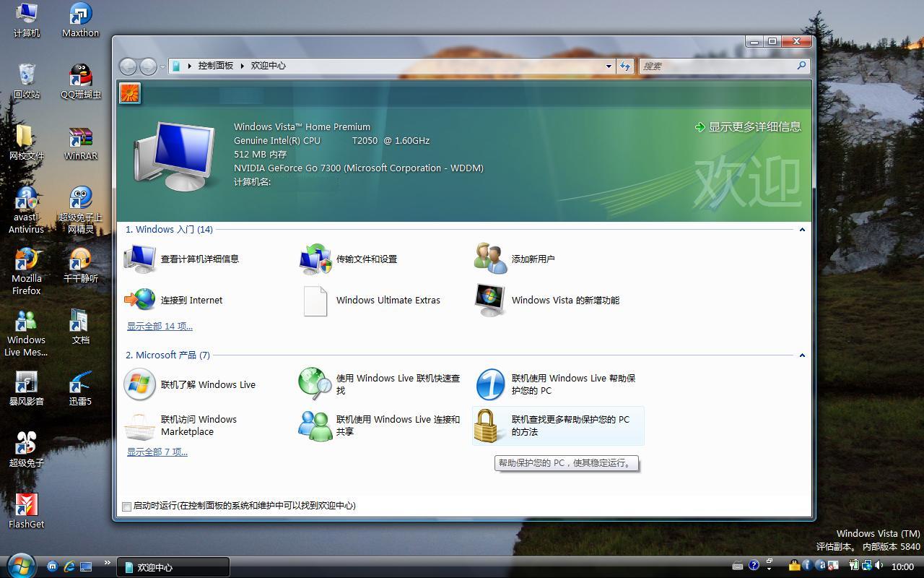Select the WinRAR desktop icon
The height and width of the screenshot is (578, 924).
click(x=80, y=142)
